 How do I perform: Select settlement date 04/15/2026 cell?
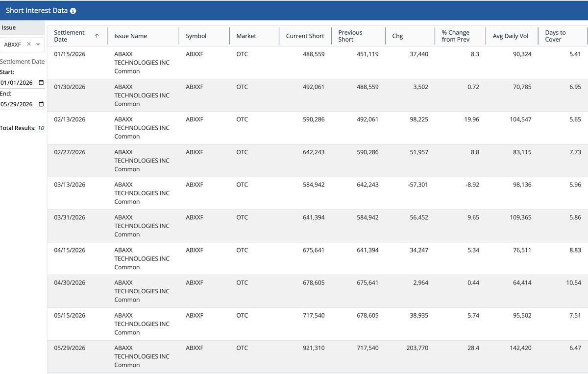[70, 250]
